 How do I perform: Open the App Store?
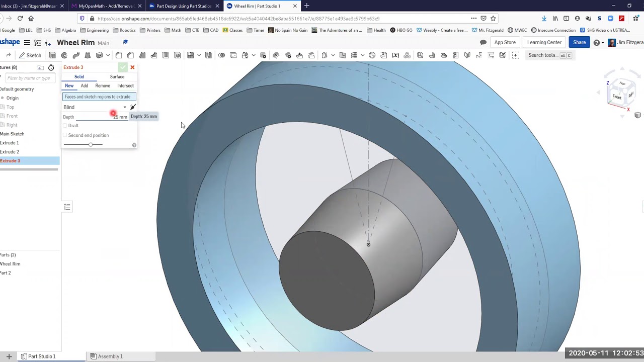505,43
